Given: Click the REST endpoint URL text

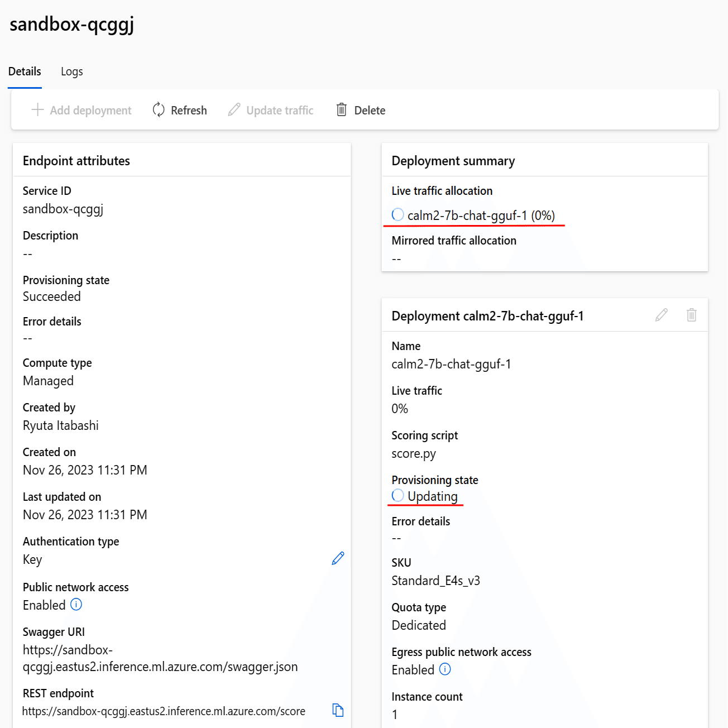Looking at the screenshot, I should coord(164,711).
